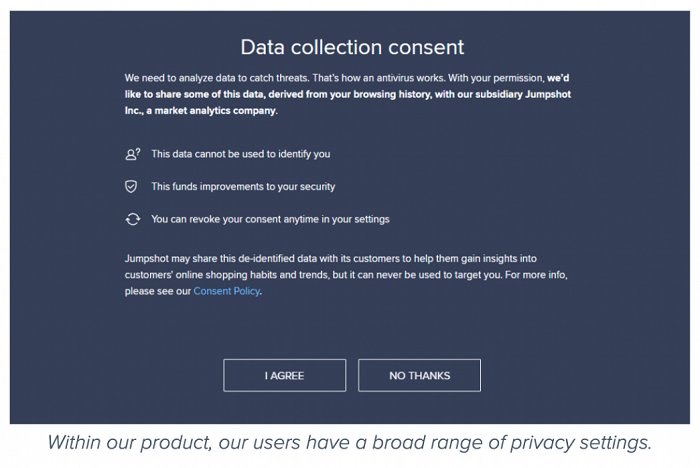Screen dimensions: 700x468
Task: Click the bold 'Jumpshot Inc.' subsidiary name
Action: coord(543,94)
